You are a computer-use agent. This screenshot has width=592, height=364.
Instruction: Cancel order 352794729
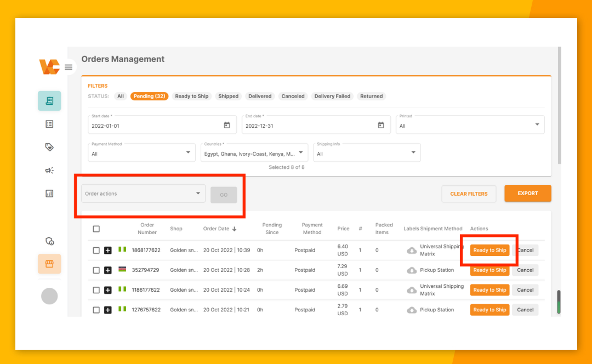point(526,270)
